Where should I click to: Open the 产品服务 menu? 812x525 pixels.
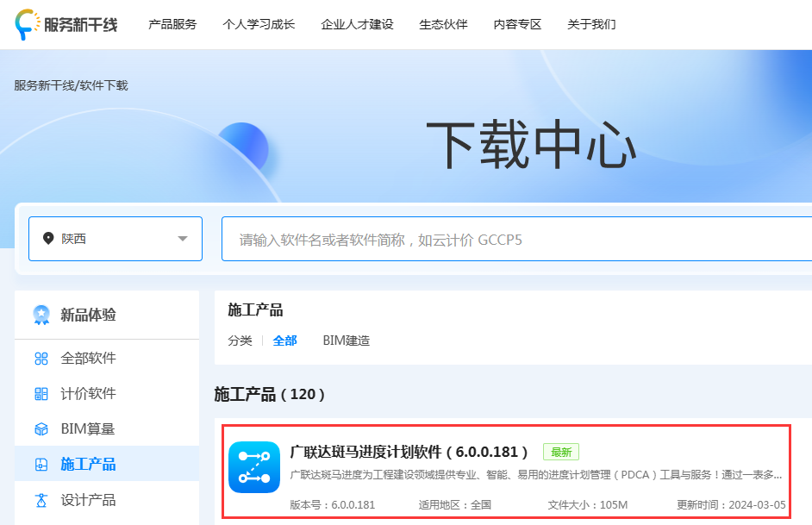click(x=172, y=24)
